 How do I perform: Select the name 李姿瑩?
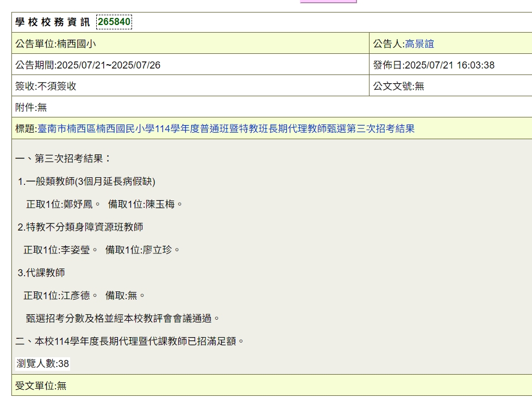click(76, 250)
